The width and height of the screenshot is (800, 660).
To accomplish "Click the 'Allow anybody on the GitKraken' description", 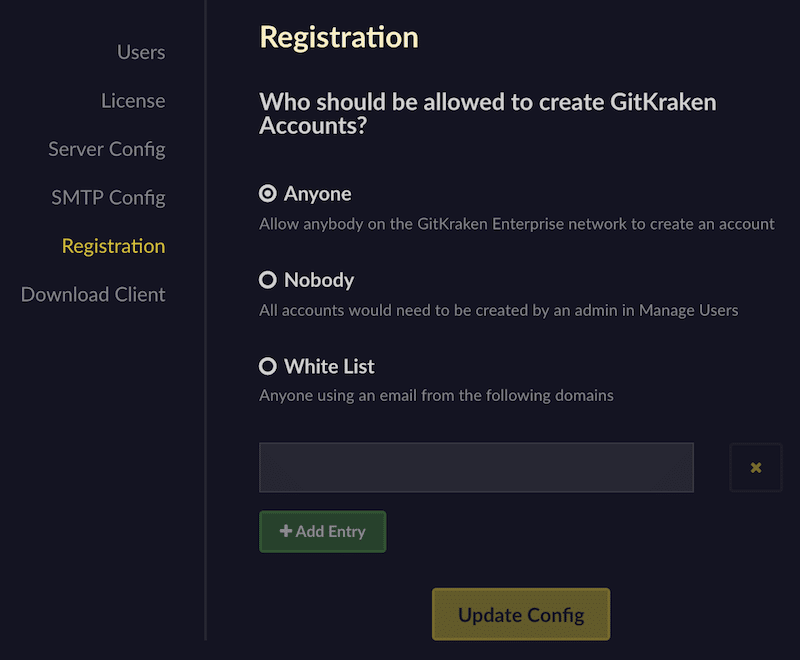I will (x=516, y=224).
